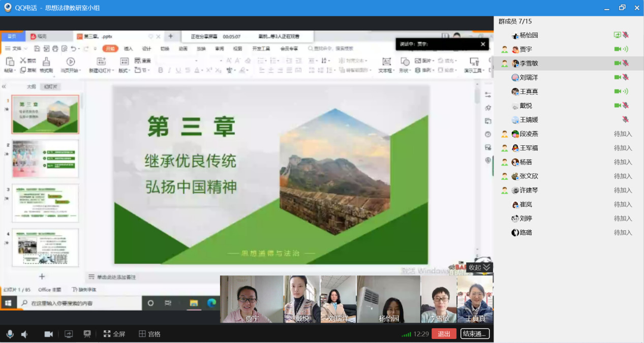Open the 形状 shapes dropdown
This screenshot has height=343, width=644.
tap(405, 71)
